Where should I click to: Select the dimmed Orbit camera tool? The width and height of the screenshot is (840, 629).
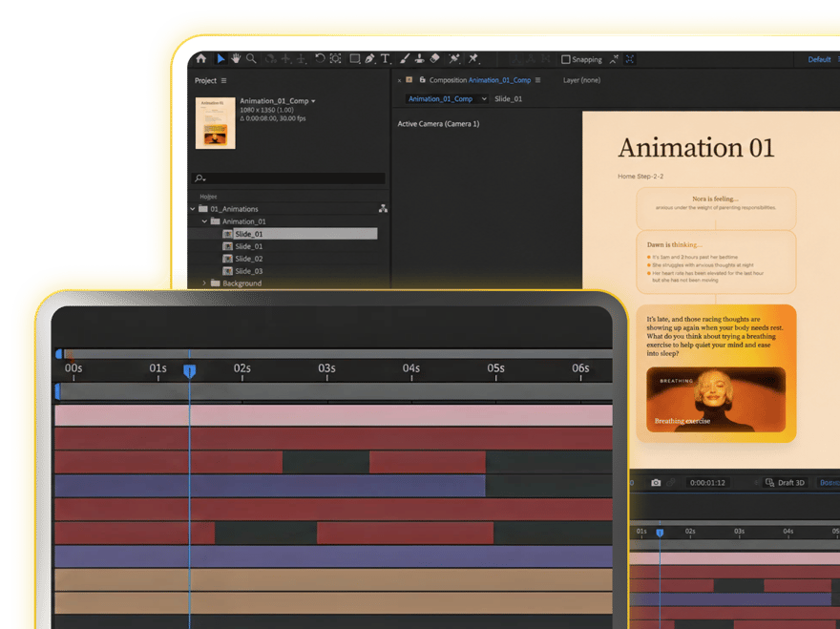coord(270,58)
